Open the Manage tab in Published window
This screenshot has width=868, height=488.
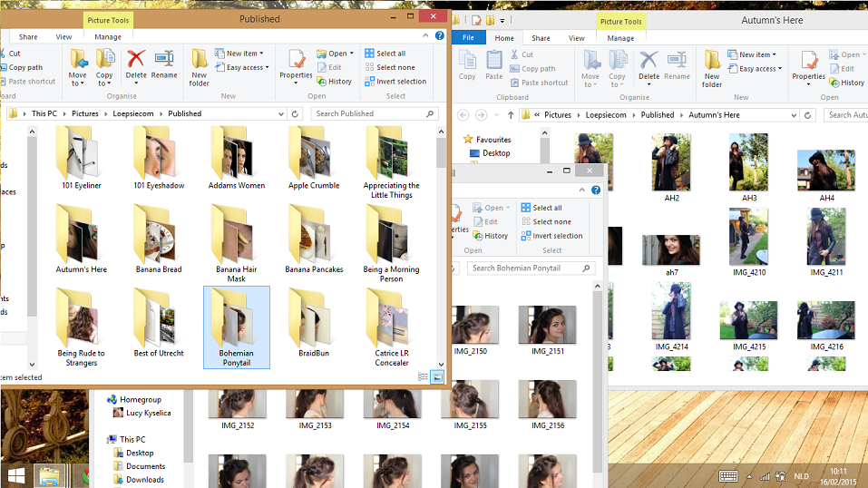click(x=108, y=37)
